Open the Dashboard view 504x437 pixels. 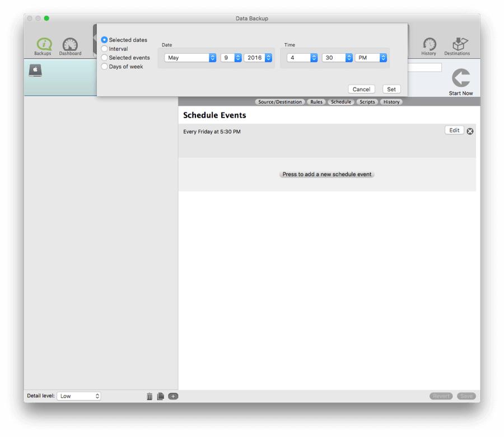pyautogui.click(x=69, y=45)
